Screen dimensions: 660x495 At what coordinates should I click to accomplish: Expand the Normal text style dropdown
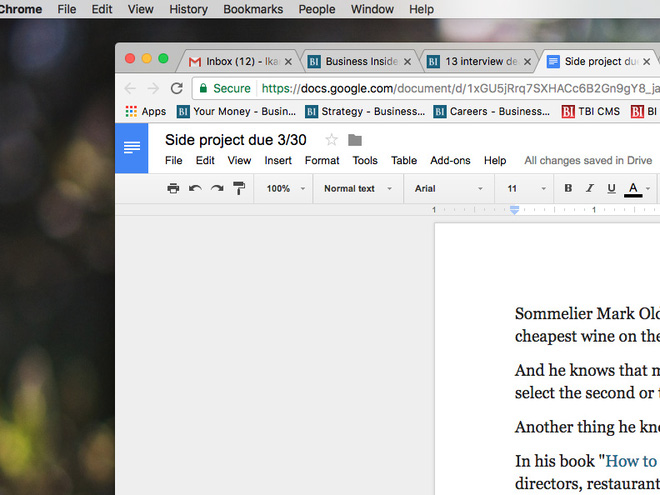[x=358, y=189]
